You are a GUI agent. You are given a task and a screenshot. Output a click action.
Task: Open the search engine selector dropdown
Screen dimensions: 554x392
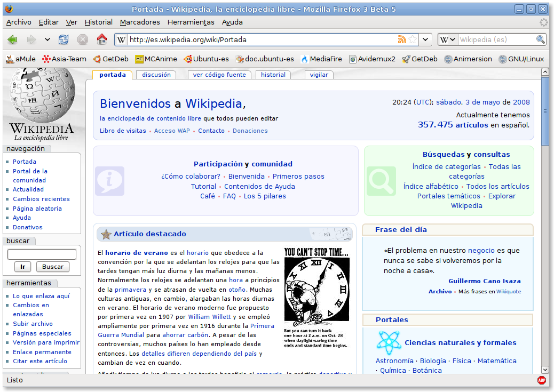coord(448,39)
